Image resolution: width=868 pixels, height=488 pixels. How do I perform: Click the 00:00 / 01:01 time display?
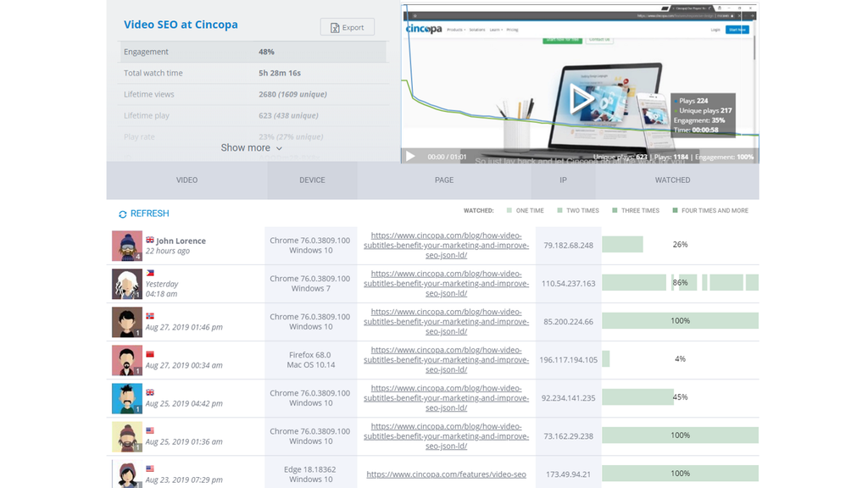coord(447,157)
